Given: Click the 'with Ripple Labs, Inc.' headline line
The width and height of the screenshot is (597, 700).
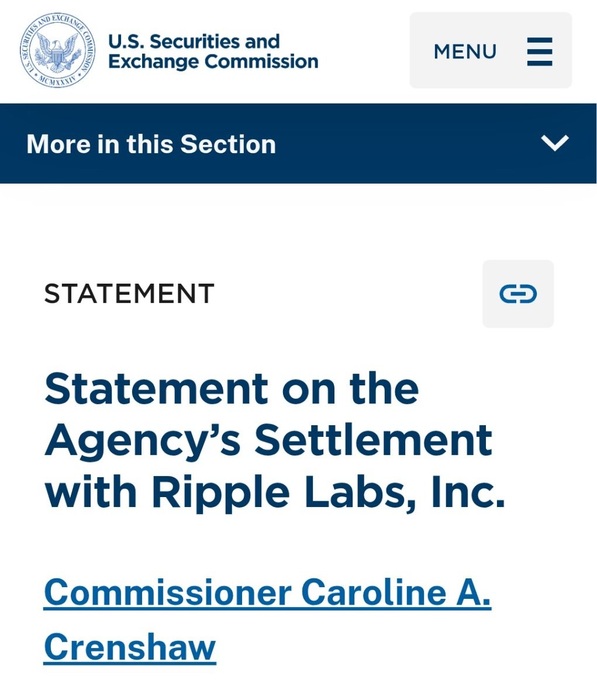Looking at the screenshot, I should (x=275, y=491).
